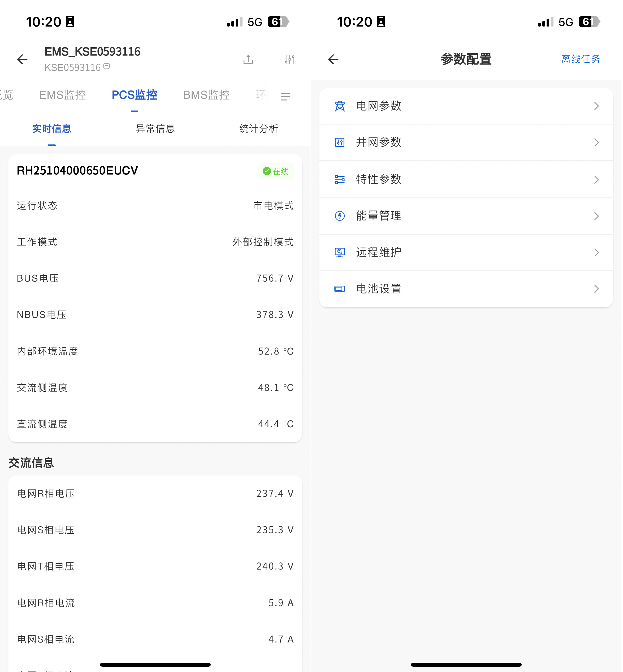Expand 并网参数 using its chevron
The width and height of the screenshot is (623, 672).
pos(596,142)
